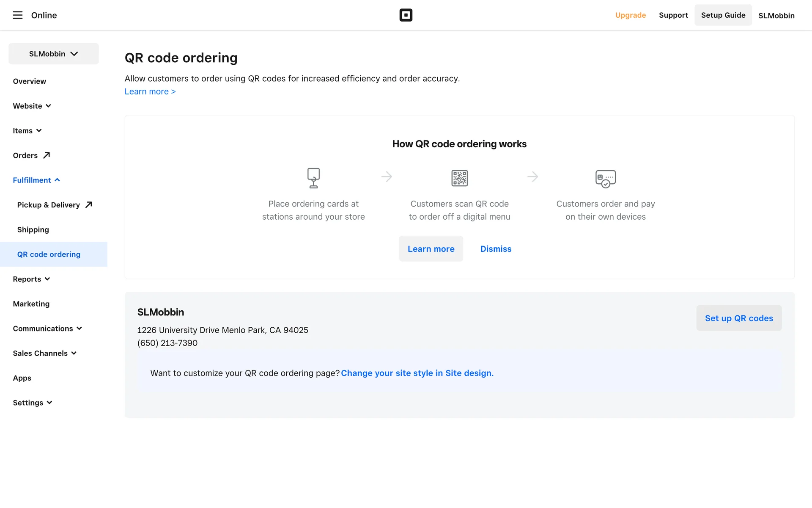The height and width of the screenshot is (508, 812).
Task: Click the QR code scan icon
Action: click(459, 178)
